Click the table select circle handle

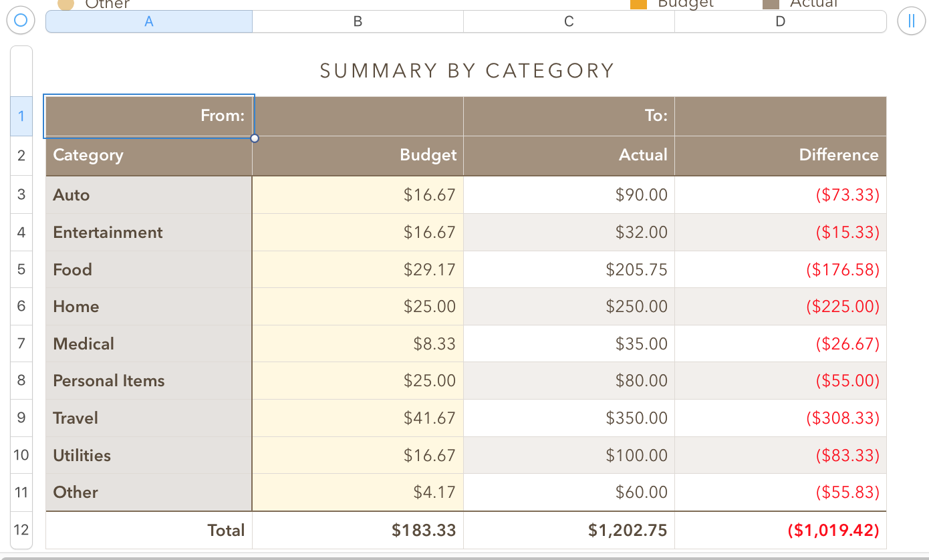(21, 21)
